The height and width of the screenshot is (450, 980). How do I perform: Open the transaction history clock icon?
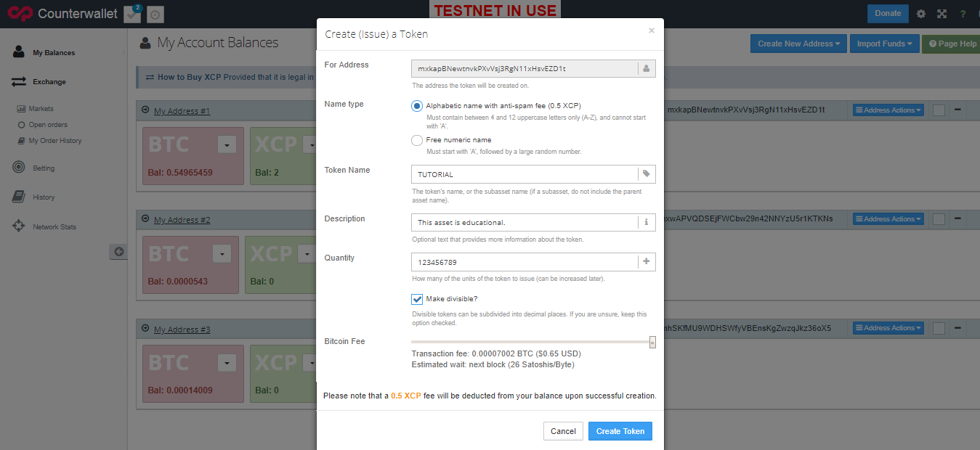point(155,14)
